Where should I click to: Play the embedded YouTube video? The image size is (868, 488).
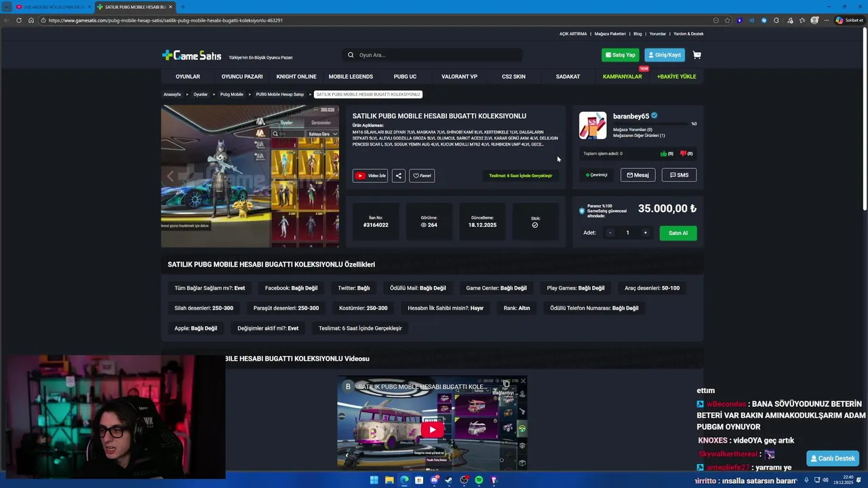tap(432, 429)
